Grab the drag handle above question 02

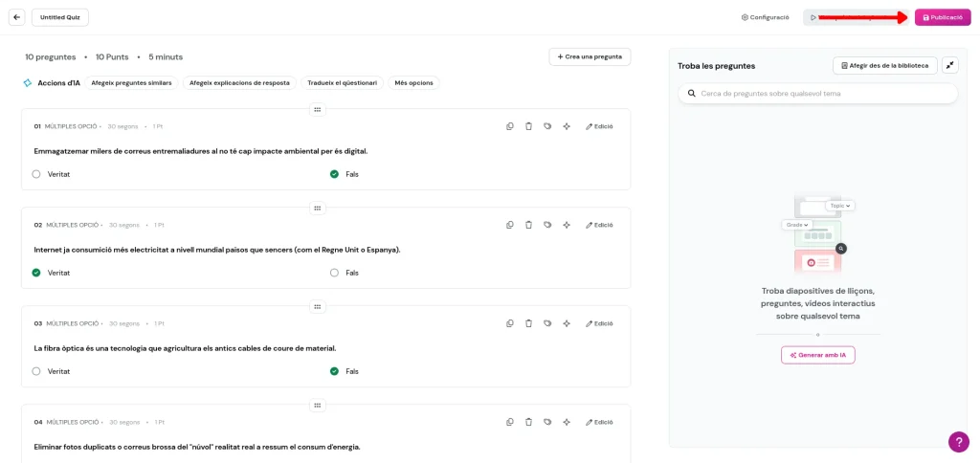point(317,208)
